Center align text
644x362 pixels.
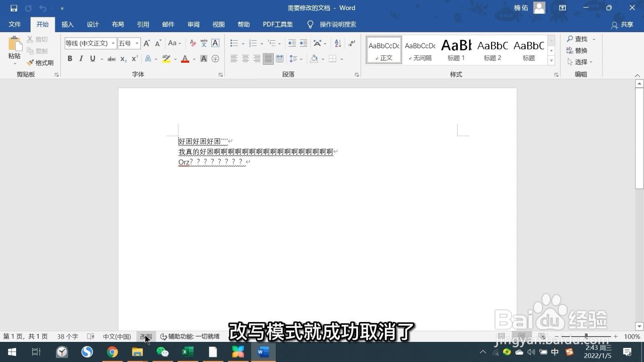pos(245,59)
